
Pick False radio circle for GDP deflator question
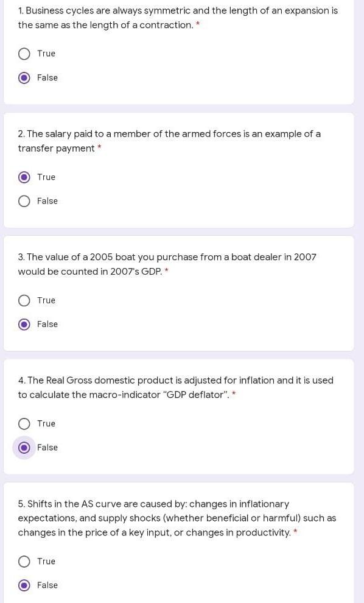(24, 448)
